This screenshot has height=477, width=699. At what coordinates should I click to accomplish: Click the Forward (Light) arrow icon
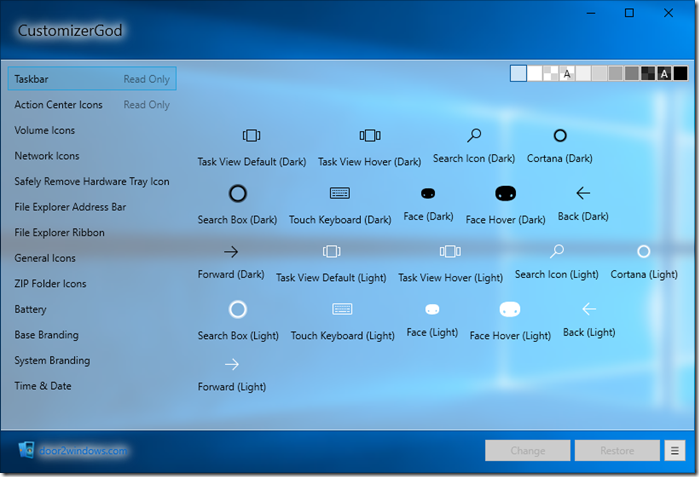click(x=232, y=365)
